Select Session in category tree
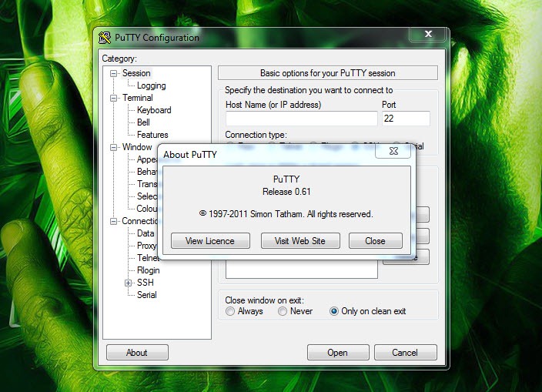 [x=136, y=73]
